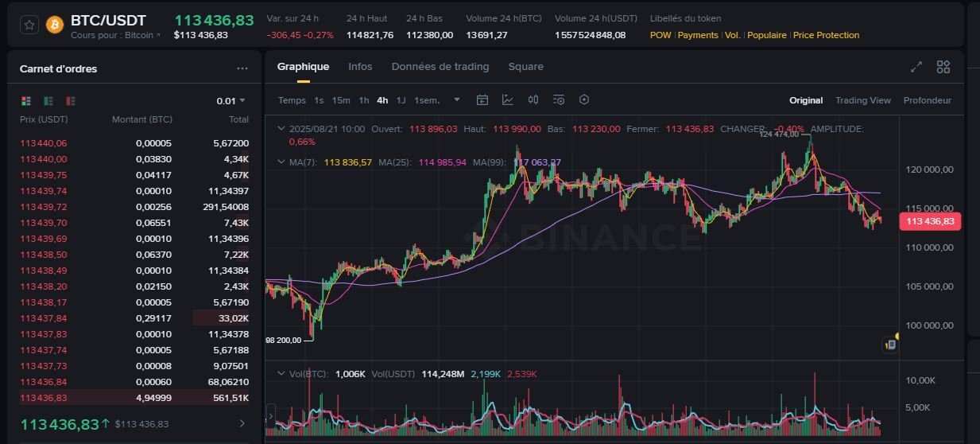The width and height of the screenshot is (980, 444).
Task: Switch to the Données de trading tab
Action: point(440,67)
